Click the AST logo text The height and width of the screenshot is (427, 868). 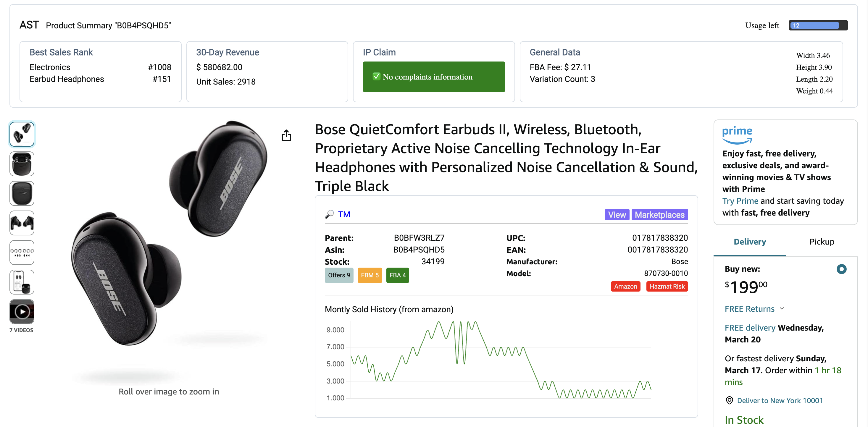point(29,25)
